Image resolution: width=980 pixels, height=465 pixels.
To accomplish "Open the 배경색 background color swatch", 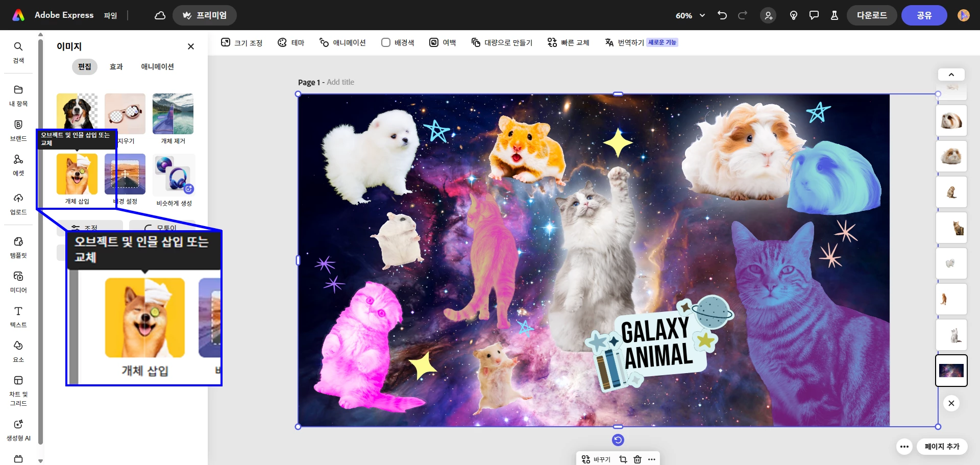I will [x=398, y=42].
